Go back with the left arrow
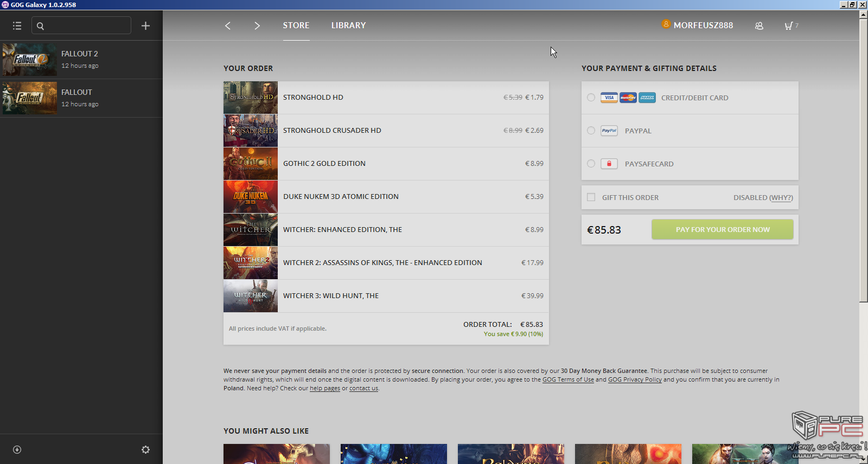868x464 pixels. [x=228, y=25]
